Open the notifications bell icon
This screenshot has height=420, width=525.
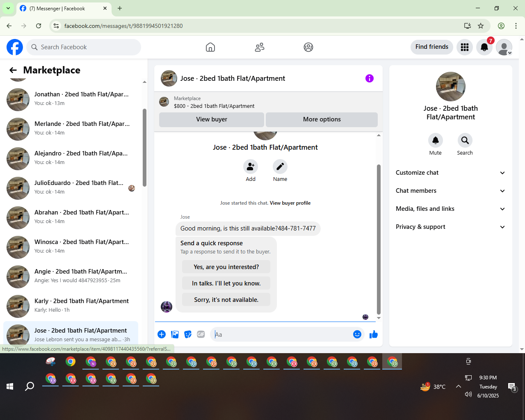point(484,47)
